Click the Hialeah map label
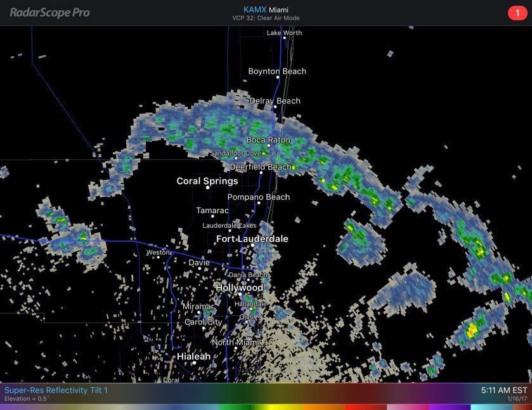This screenshot has width=532, height=410. (x=193, y=357)
